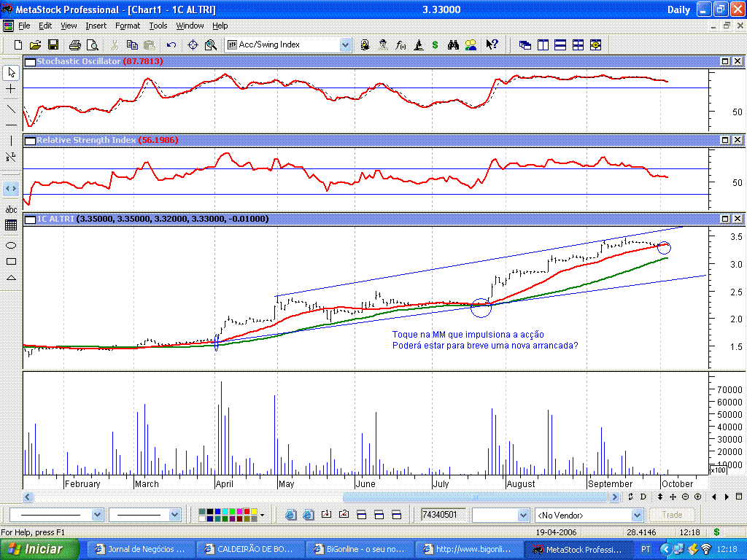Select the abc text tool
Viewport: 747px width, 560px height.
(x=12, y=209)
